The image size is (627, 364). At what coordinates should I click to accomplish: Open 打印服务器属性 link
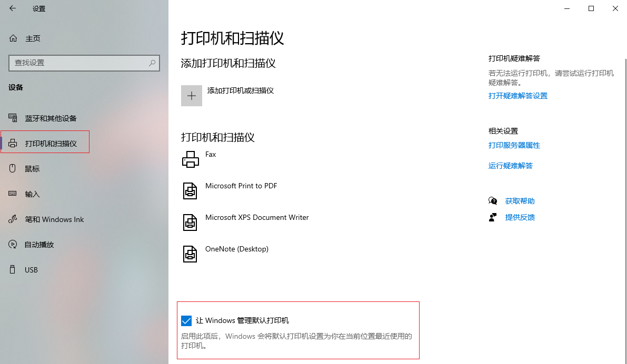tap(514, 145)
